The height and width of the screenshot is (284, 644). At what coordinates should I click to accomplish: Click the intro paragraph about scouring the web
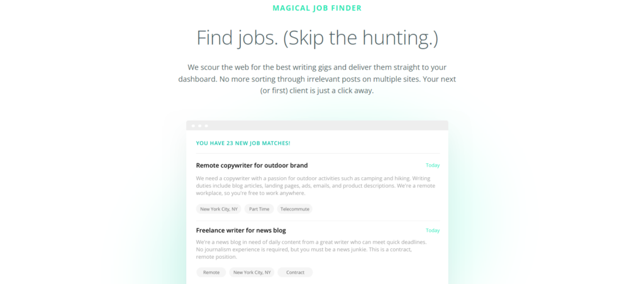click(317, 79)
